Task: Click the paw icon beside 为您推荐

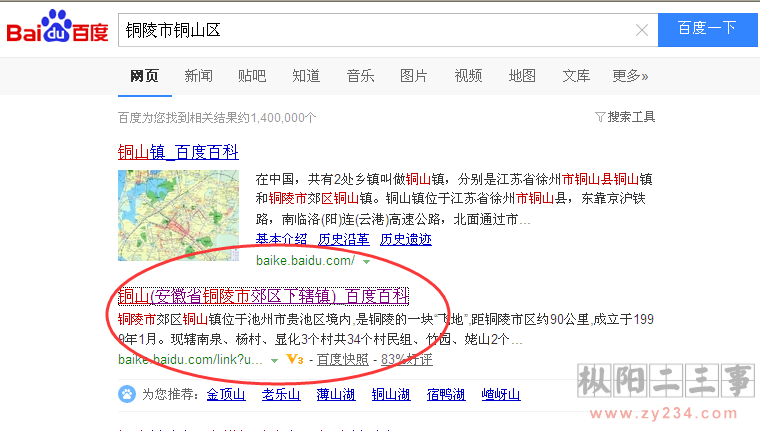Action: point(127,394)
